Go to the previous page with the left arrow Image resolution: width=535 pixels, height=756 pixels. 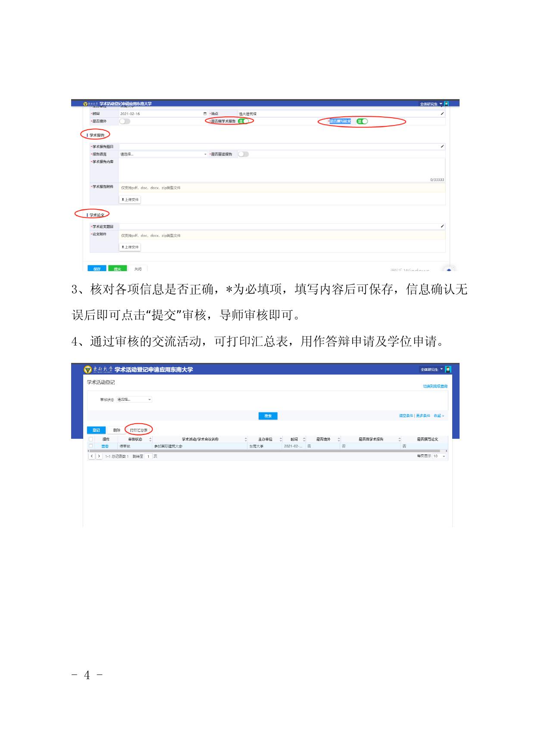point(92,456)
